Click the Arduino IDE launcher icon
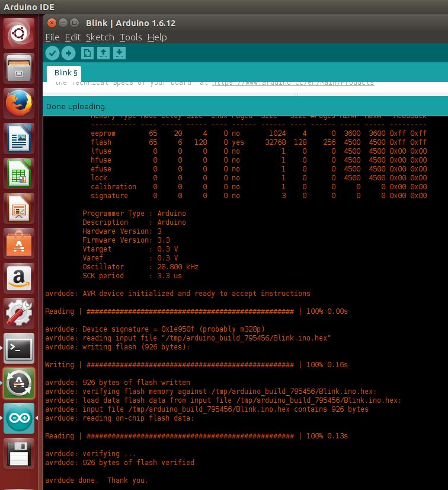 pyautogui.click(x=20, y=419)
